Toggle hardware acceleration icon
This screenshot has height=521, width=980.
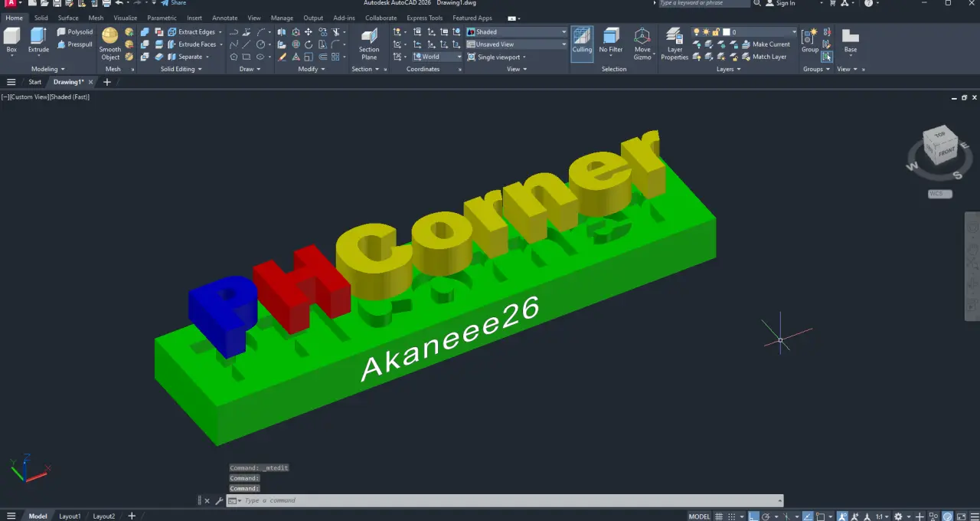[948, 516]
